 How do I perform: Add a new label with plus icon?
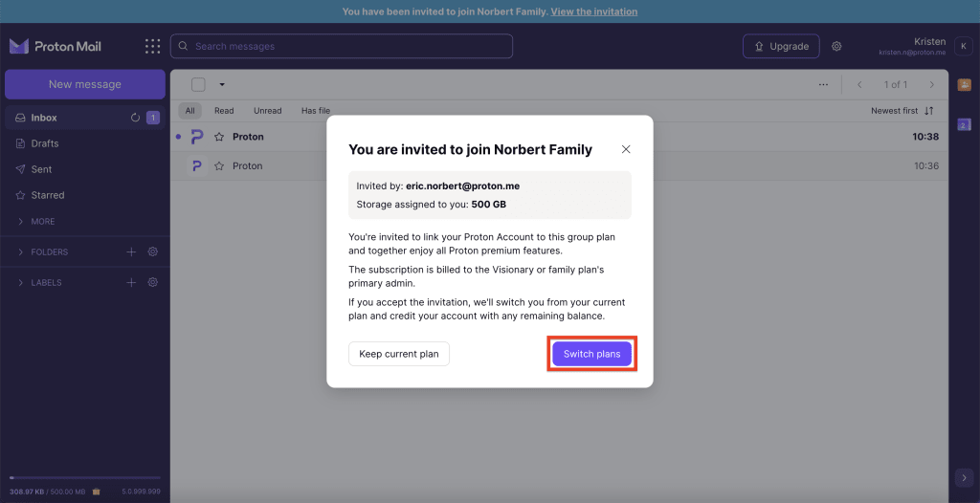[x=131, y=282]
